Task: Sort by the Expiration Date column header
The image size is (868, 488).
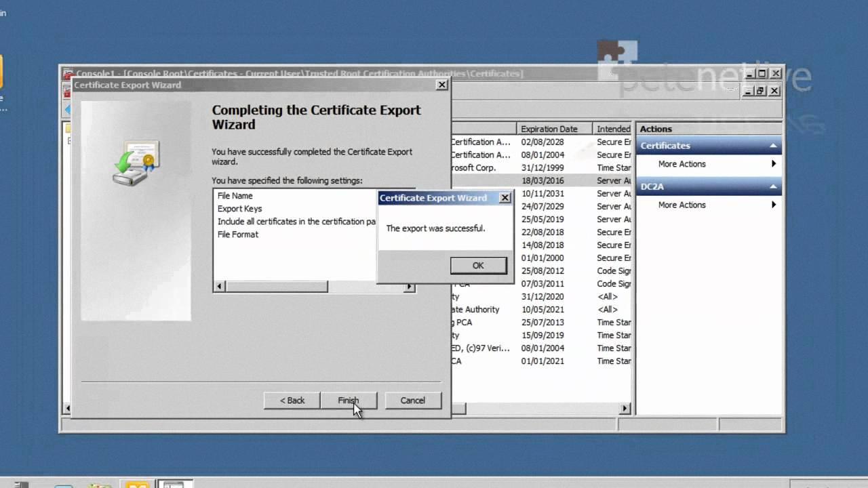Action: pyautogui.click(x=549, y=129)
